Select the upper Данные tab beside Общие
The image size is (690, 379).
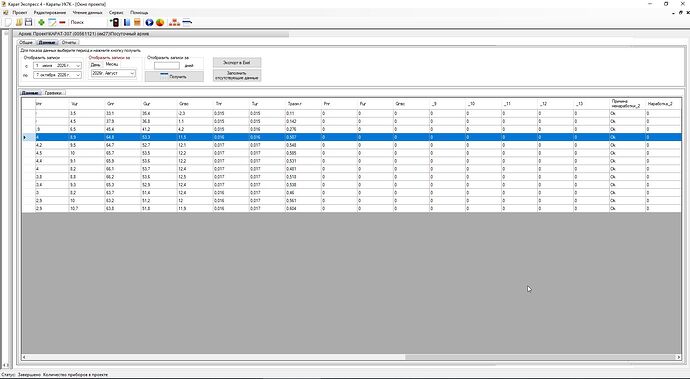tap(47, 42)
